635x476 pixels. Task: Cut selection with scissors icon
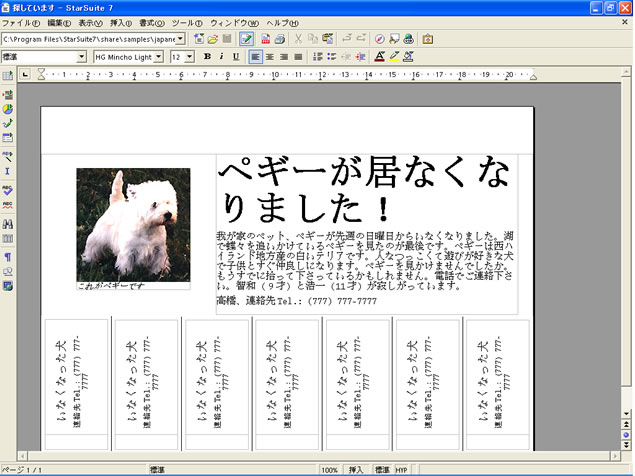click(298, 39)
